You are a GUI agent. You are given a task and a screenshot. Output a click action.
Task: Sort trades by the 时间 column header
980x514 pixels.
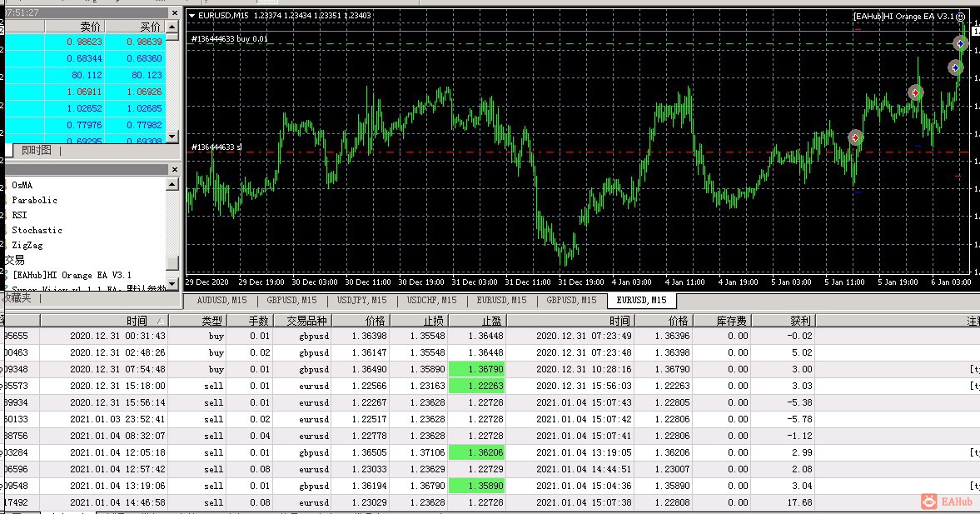(x=137, y=321)
